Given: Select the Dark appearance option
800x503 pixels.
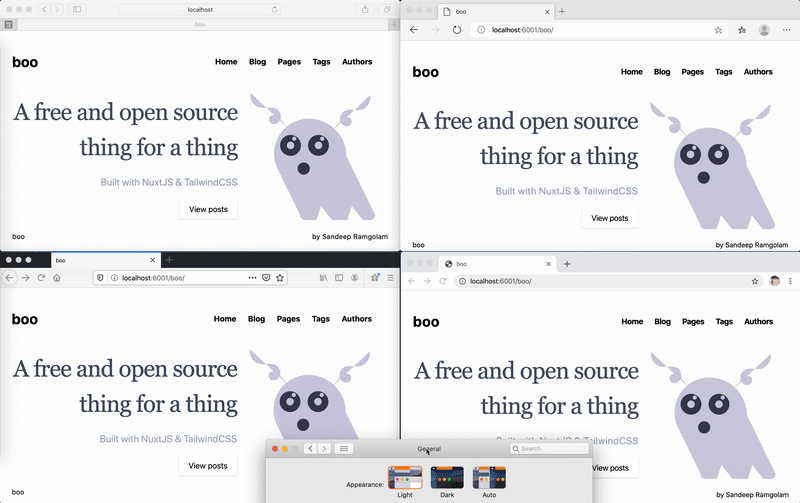Looking at the screenshot, I should coord(447,481).
